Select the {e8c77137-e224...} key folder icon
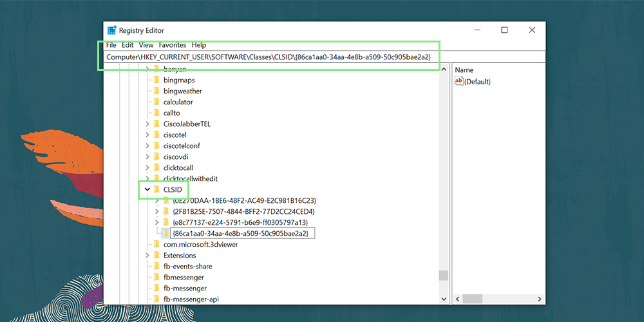644x322 pixels. [166, 222]
